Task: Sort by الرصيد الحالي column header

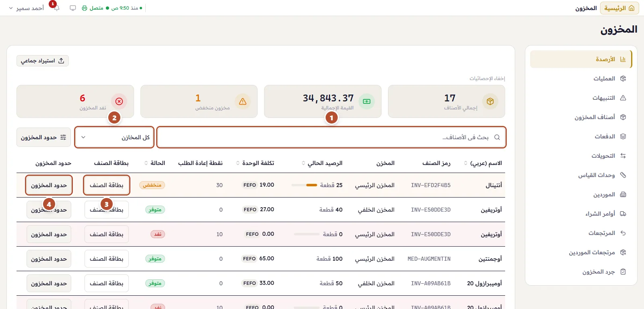Action: pyautogui.click(x=322, y=163)
